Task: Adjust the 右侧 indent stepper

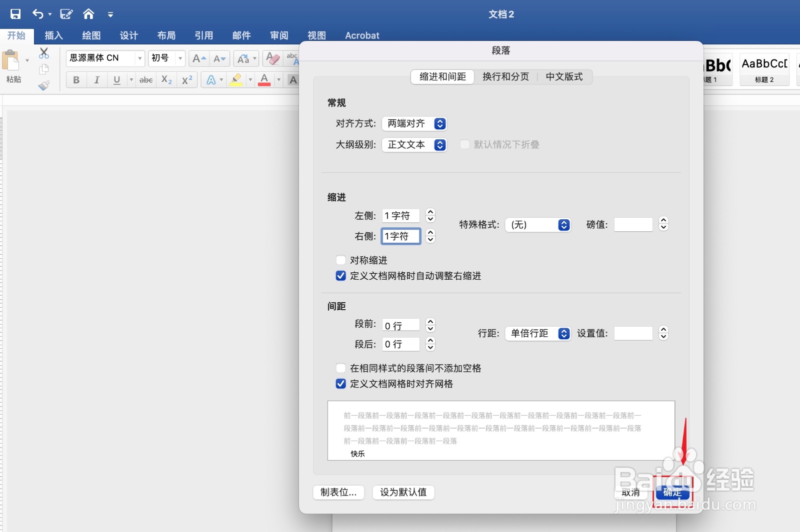Action: pyautogui.click(x=430, y=236)
